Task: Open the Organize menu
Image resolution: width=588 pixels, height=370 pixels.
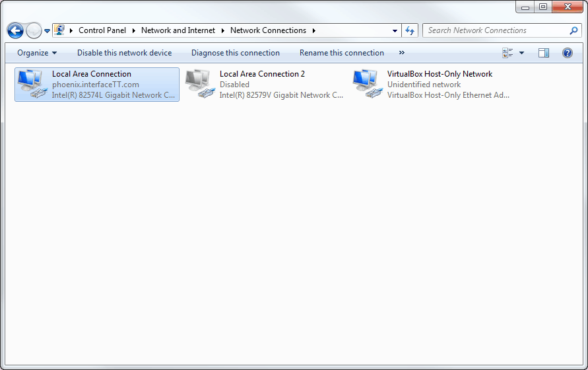Action: point(37,53)
